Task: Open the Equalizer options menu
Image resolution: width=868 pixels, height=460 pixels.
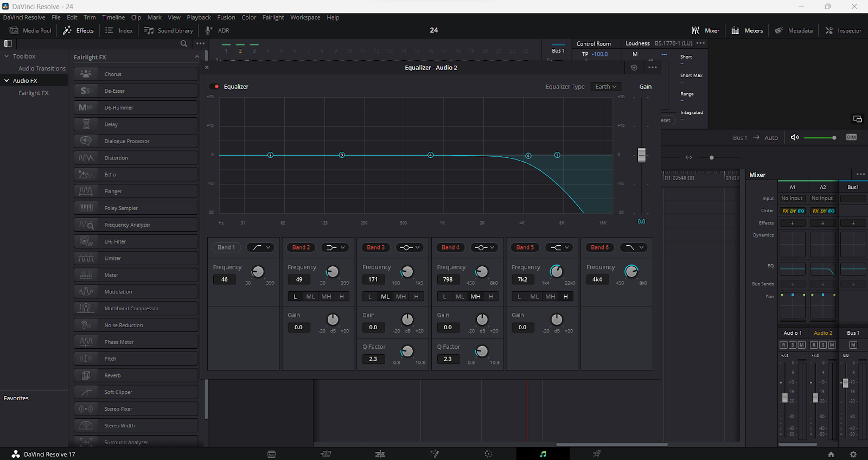Action: click(x=652, y=68)
